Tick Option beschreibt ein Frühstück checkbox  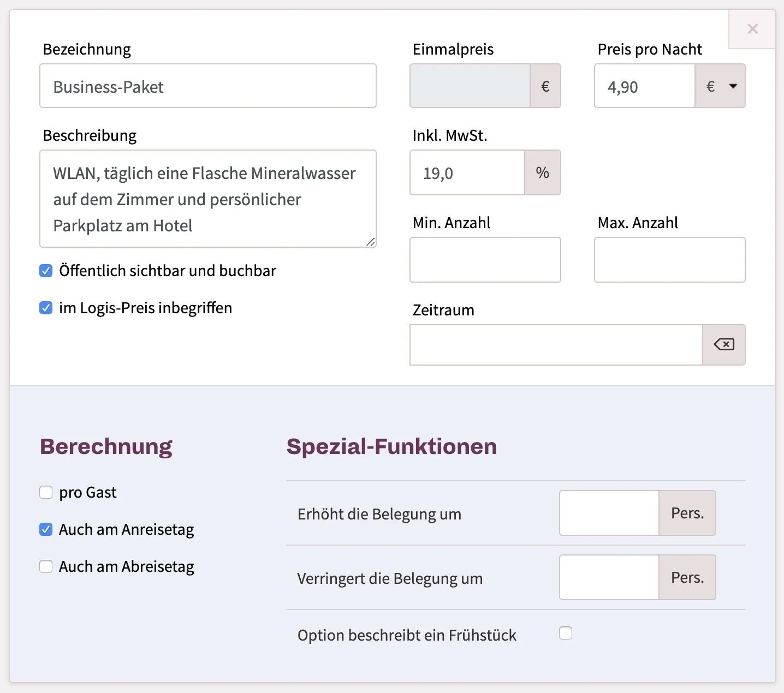click(x=566, y=633)
